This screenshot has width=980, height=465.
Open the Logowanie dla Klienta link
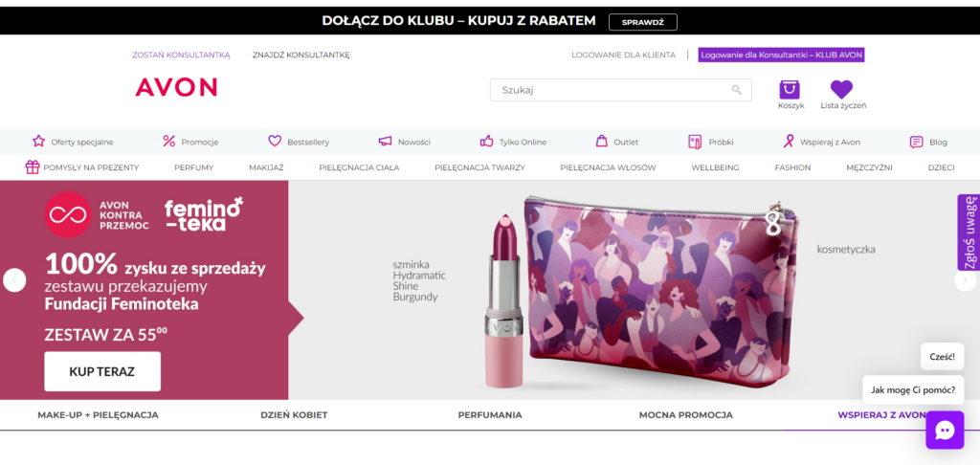623,55
